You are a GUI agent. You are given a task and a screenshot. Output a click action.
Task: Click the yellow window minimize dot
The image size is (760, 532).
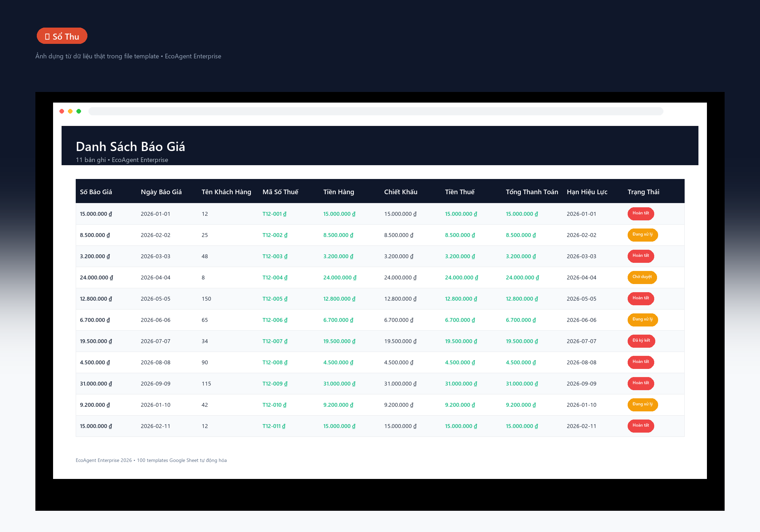click(70, 111)
